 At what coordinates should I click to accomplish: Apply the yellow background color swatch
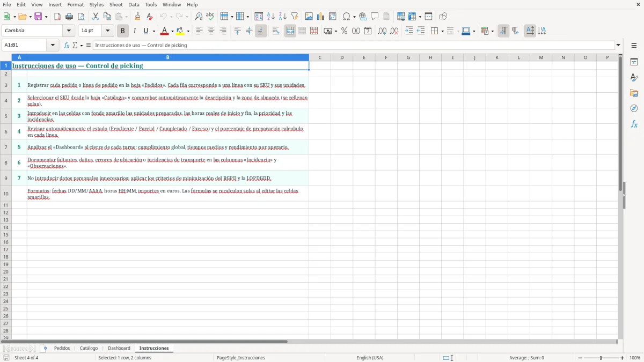click(x=180, y=31)
